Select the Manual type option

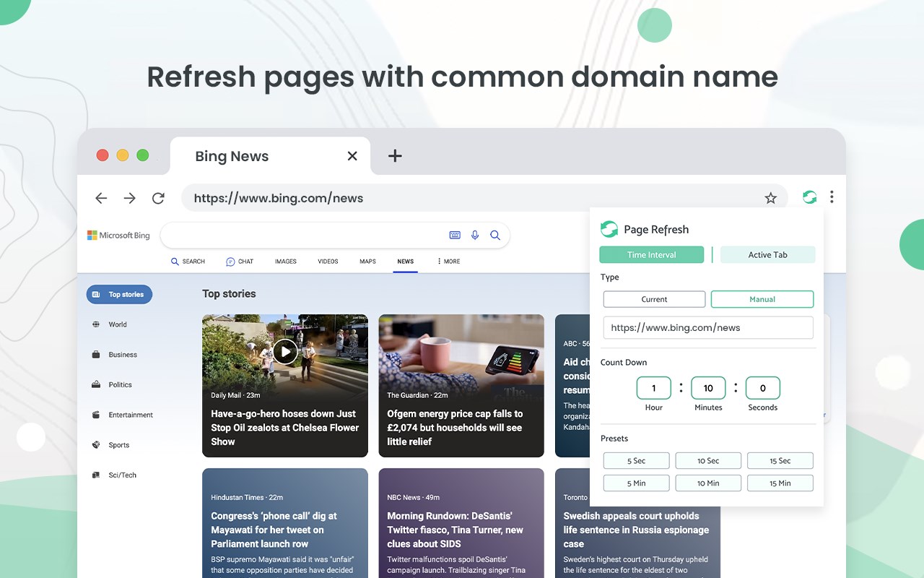[762, 299]
